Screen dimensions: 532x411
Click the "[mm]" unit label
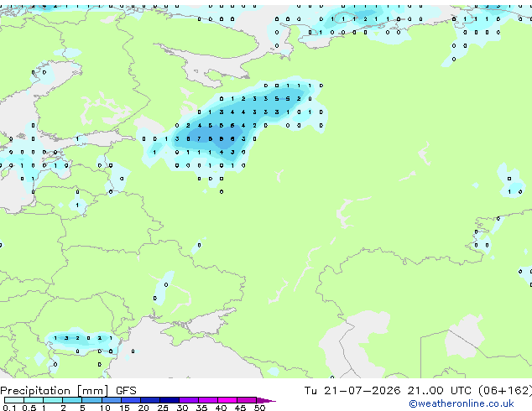point(93,391)
